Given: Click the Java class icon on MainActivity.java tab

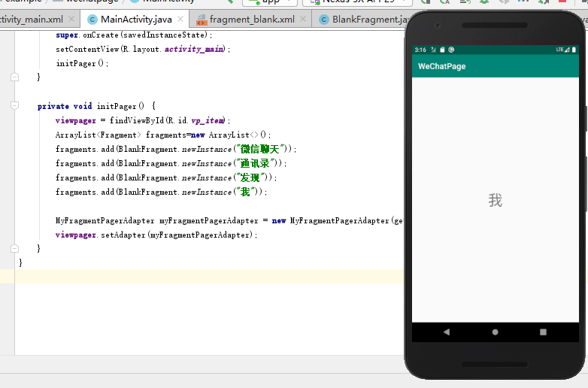Looking at the screenshot, I should [x=92, y=20].
